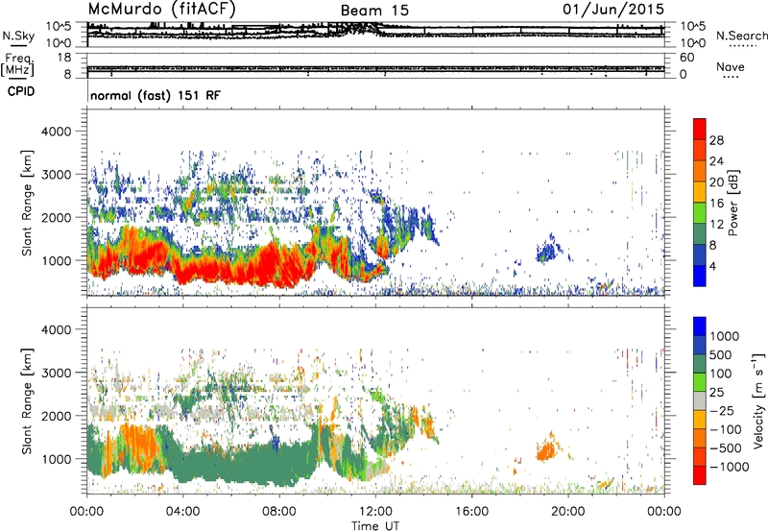The width and height of the screenshot is (768, 532).
Task: Click the 'CPID' label
Action: (21, 91)
